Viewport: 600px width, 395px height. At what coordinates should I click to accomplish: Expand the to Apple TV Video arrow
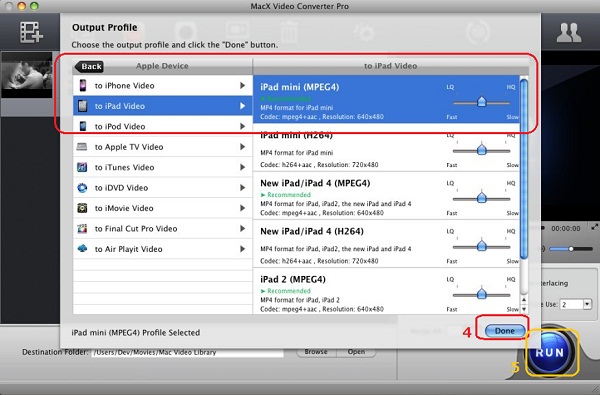[x=242, y=147]
